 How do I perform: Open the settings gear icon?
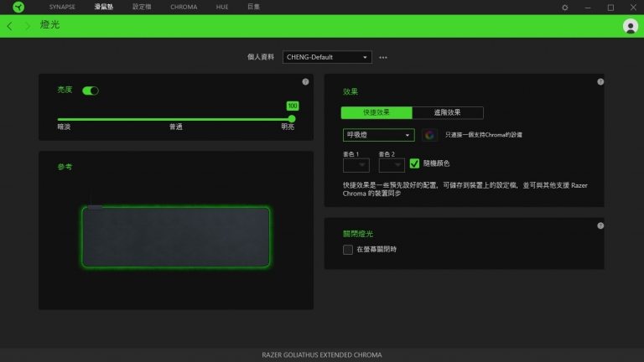click(x=564, y=8)
